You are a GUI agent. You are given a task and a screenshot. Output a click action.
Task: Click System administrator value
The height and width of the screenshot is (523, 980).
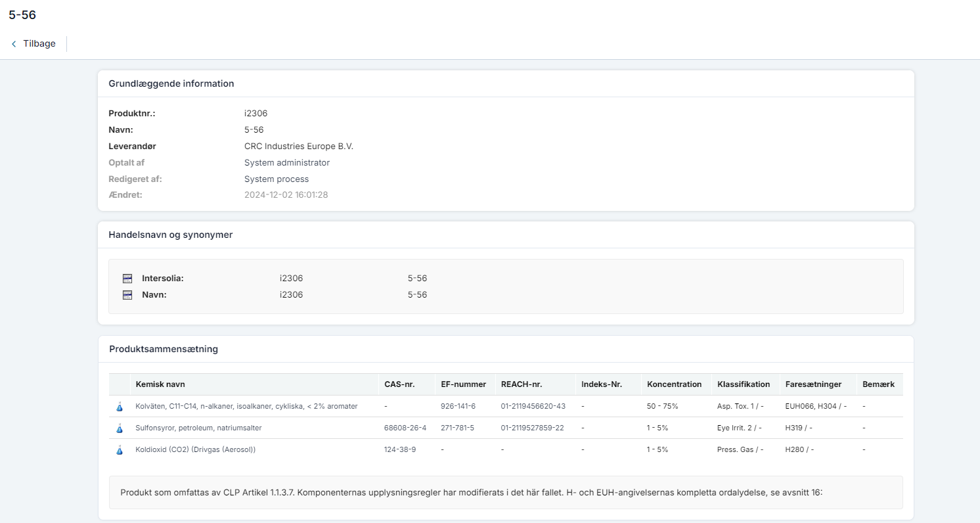pos(287,163)
